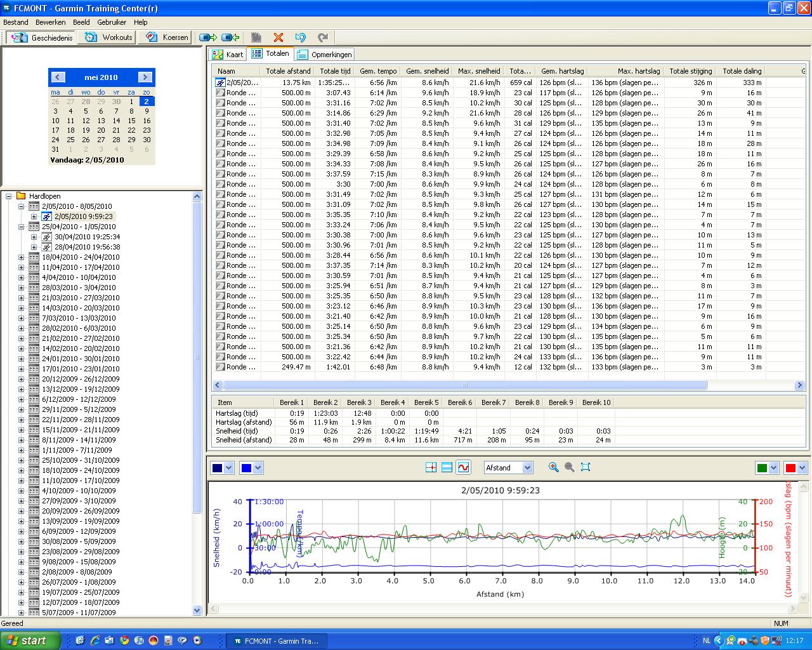The image size is (812, 650).
Task: Click calendar icon for week 18/04/2010 - 24/04/2010
Action: (34, 257)
